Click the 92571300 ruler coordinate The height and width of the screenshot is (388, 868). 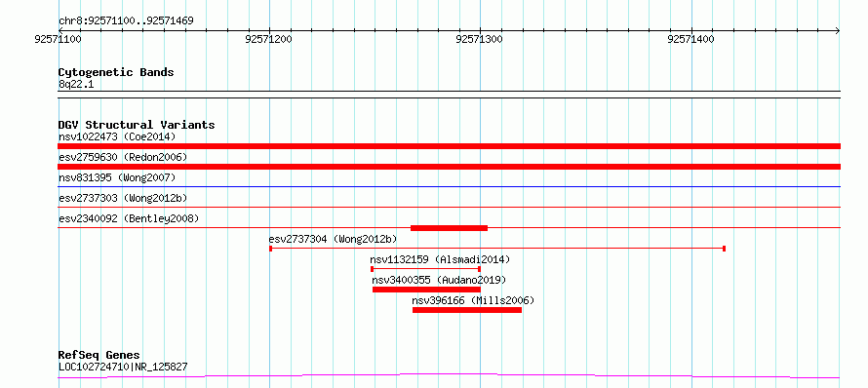point(480,39)
